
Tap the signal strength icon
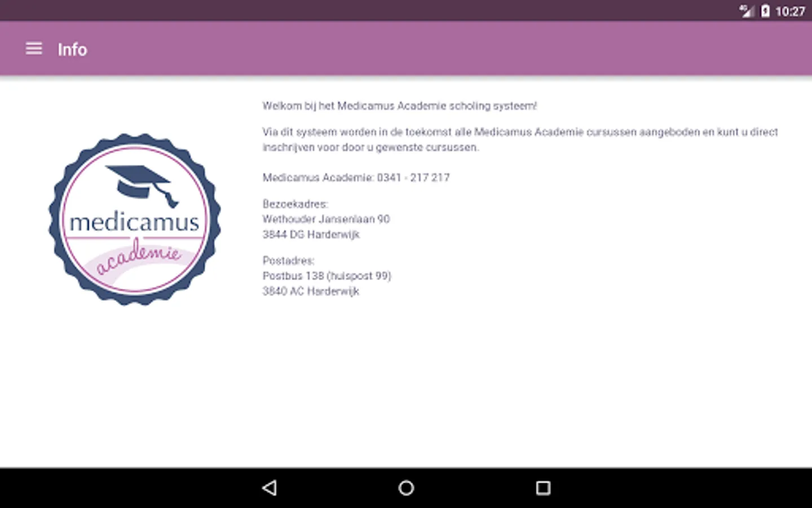click(747, 11)
